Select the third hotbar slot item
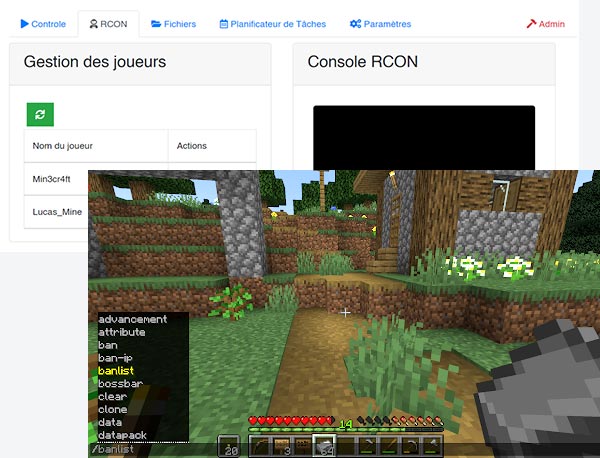 (x=303, y=446)
